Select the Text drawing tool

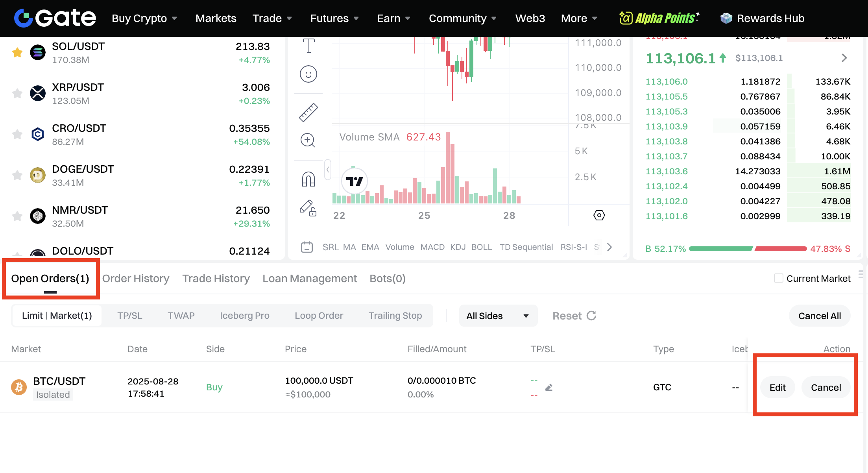point(308,46)
